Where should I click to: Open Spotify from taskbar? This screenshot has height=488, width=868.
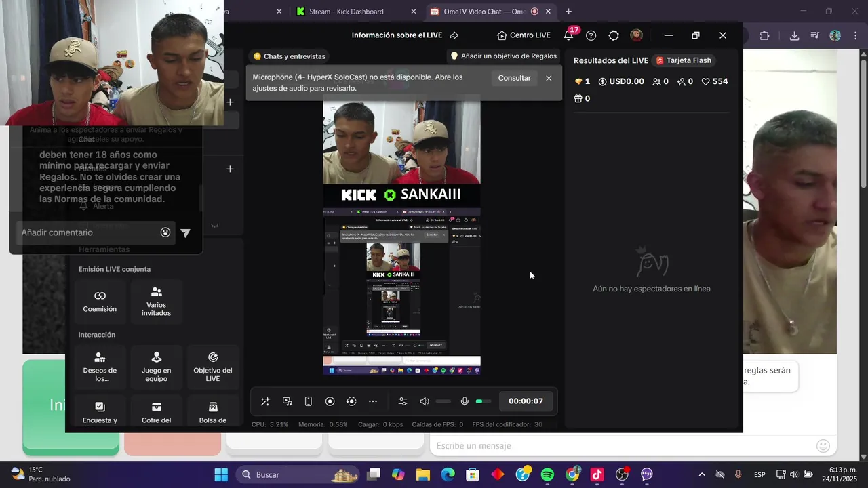pos(547,474)
